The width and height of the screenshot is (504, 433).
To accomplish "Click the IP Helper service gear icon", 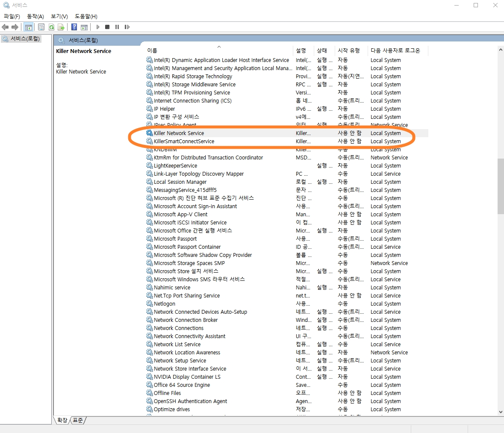I will 150,109.
